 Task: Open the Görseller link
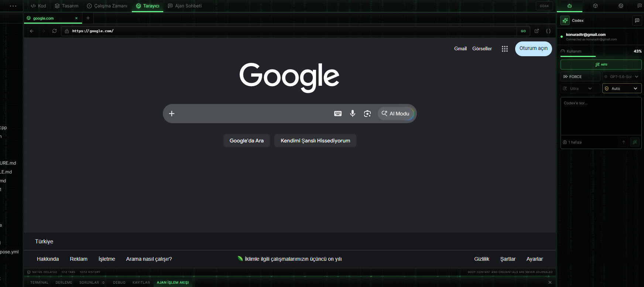point(482,48)
